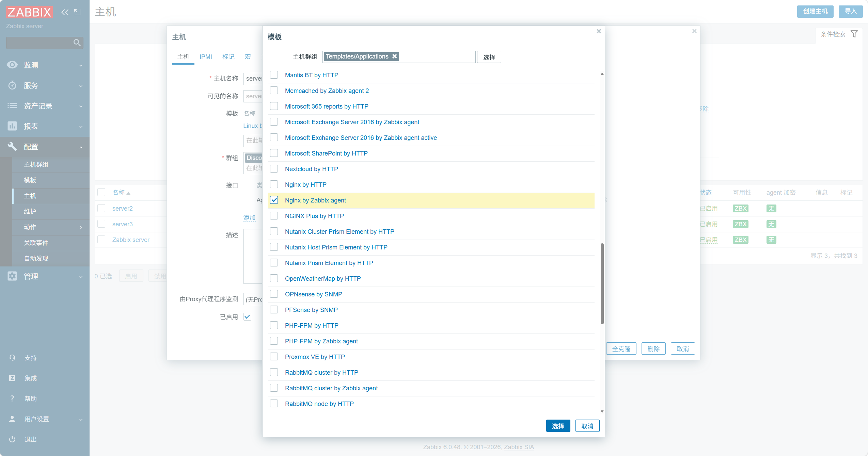
Task: Click the blue Select button in templates dialog
Action: pos(558,426)
